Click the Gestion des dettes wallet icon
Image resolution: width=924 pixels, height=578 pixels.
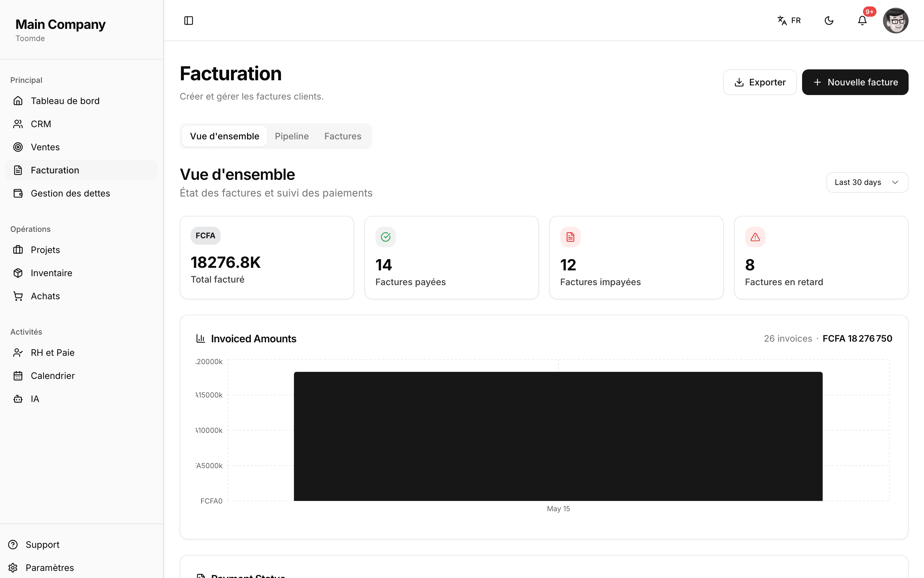click(x=18, y=193)
